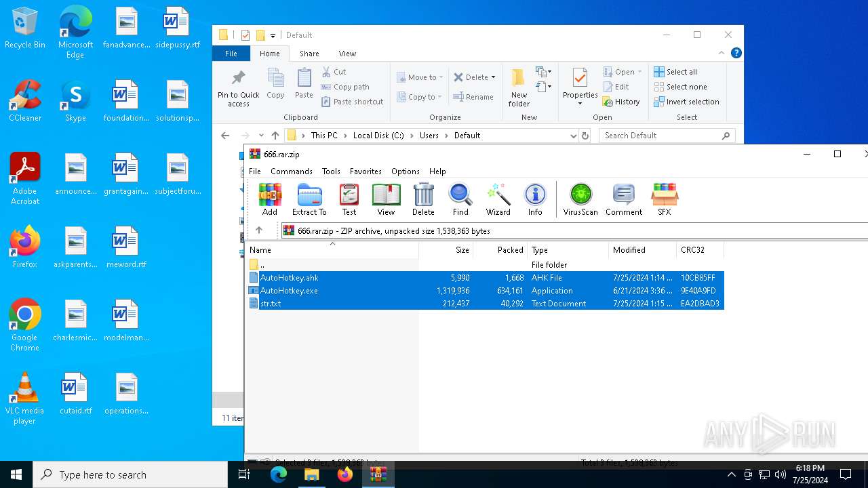This screenshot has height=488, width=868.
Task: Click Pin to Quick access in Explorer
Action: pyautogui.click(x=239, y=87)
